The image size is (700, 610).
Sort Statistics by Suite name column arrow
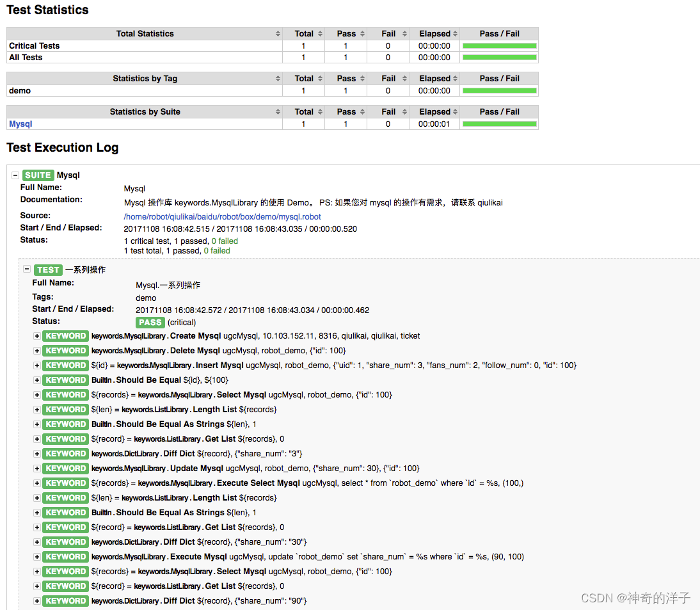pyautogui.click(x=278, y=112)
